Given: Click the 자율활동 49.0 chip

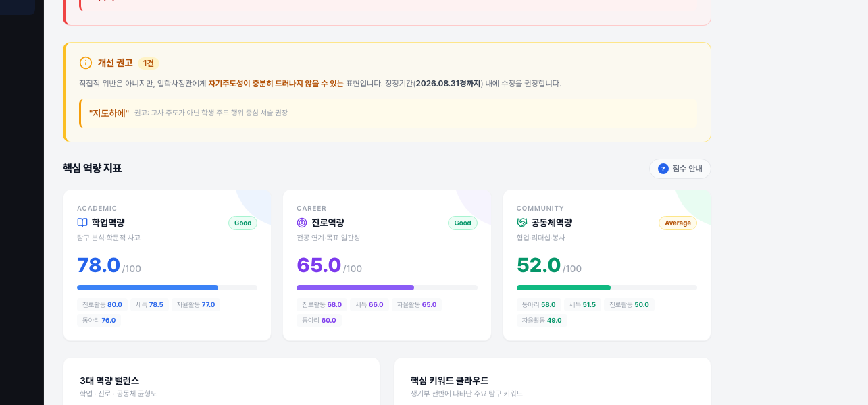Looking at the screenshot, I should (542, 321).
